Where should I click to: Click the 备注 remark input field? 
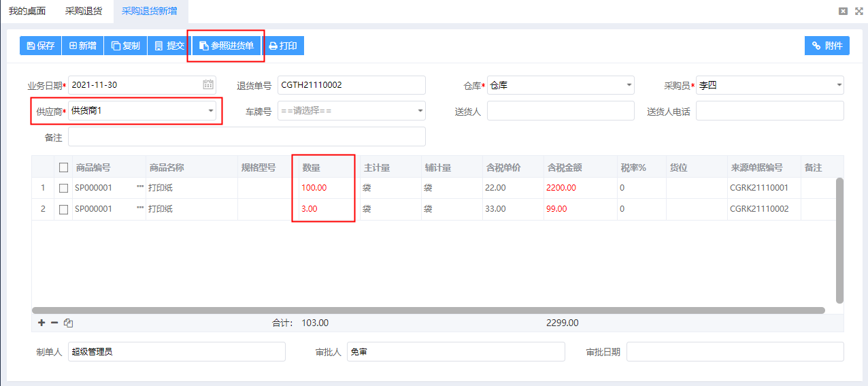point(247,136)
